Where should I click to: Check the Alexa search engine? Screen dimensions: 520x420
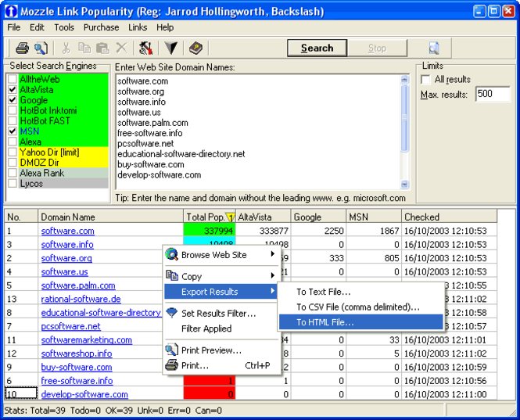[x=13, y=142]
